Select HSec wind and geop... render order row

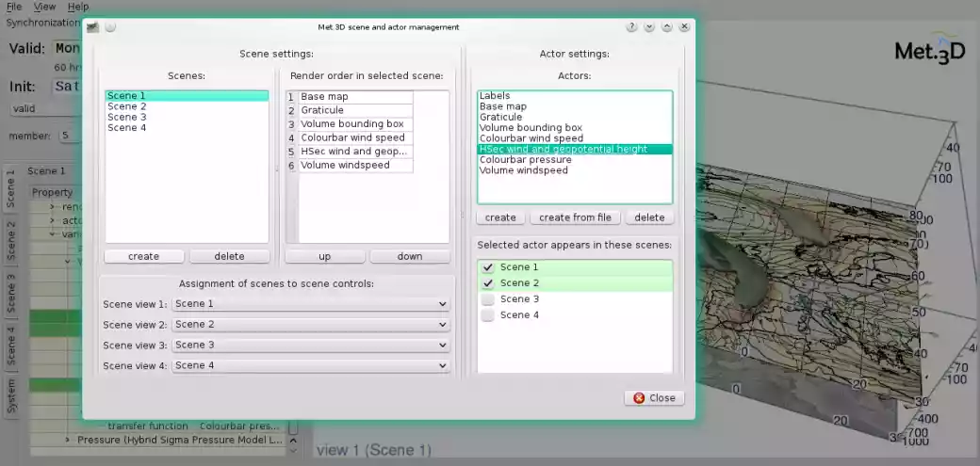355,152
